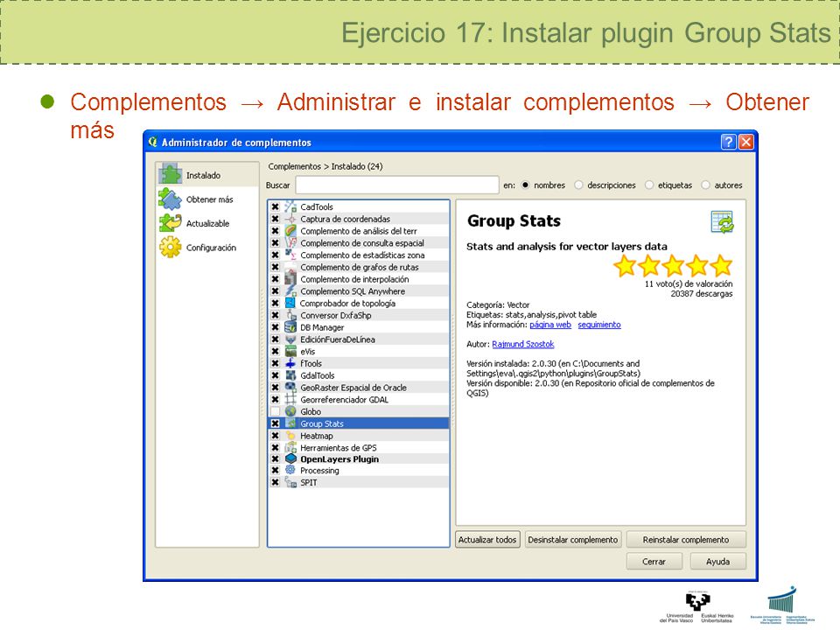Screen dimensions: 840x630
Task: Click the Reinstalar complemento button
Action: [686, 540]
